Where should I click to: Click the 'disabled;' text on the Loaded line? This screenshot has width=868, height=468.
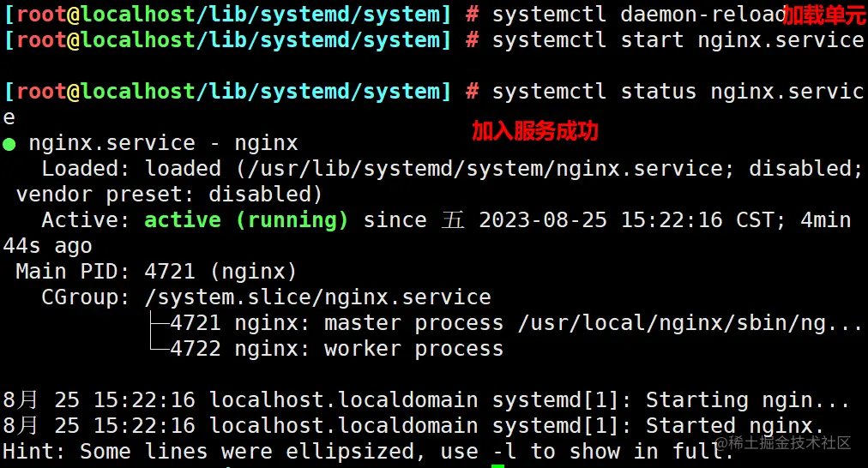[805, 169]
